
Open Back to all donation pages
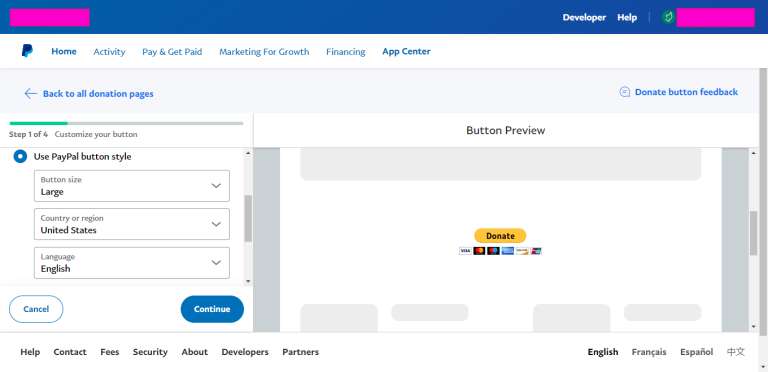[x=98, y=93]
